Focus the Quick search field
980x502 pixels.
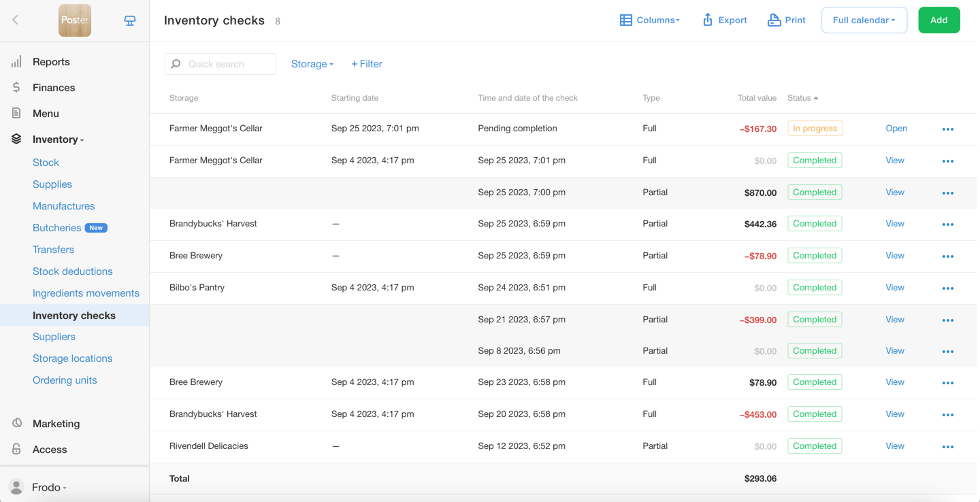(x=220, y=64)
